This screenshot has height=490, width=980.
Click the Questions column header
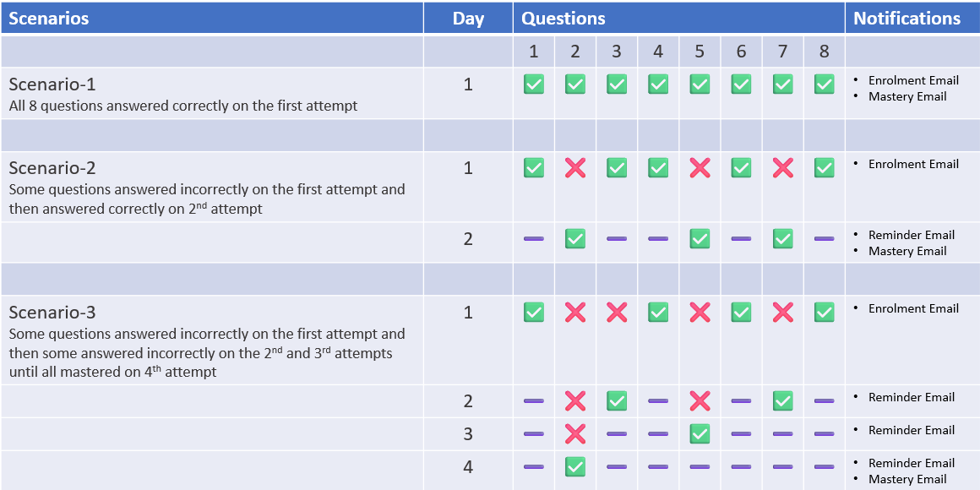tap(563, 19)
